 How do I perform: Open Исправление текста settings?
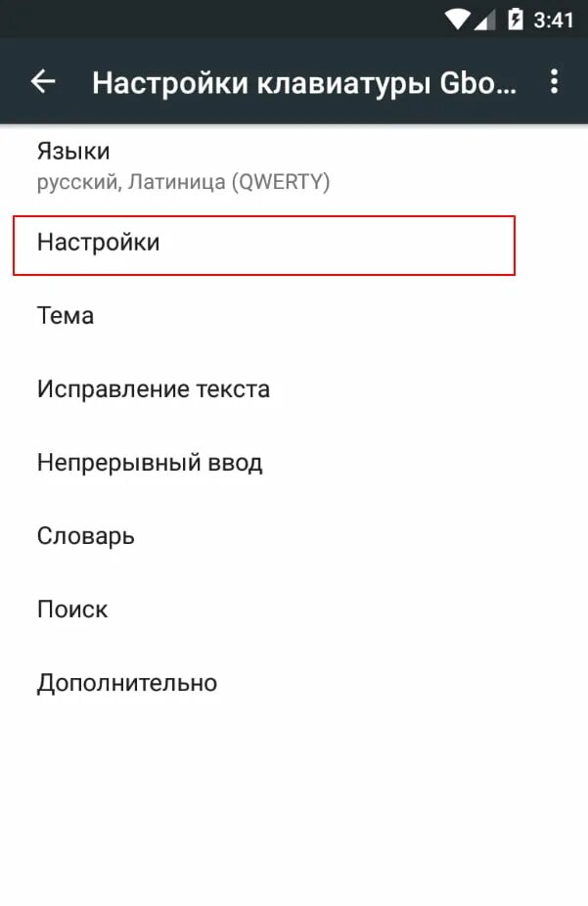[x=294, y=388]
